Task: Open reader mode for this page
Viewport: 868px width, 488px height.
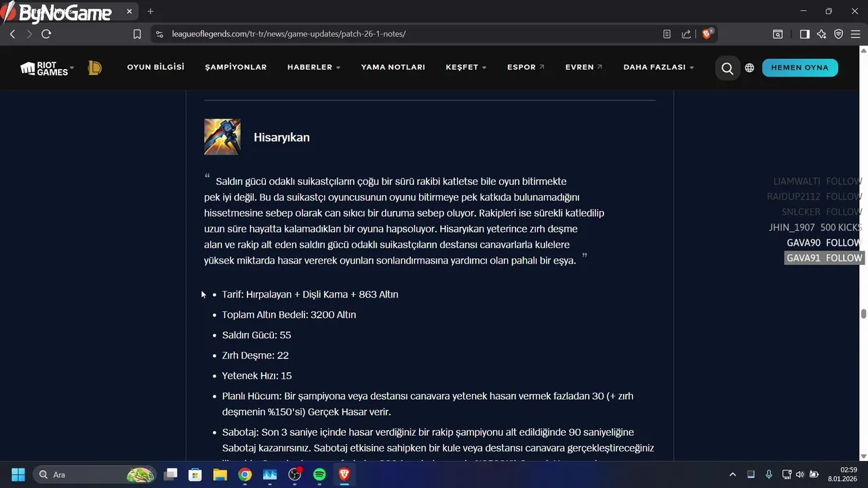Action: 667,34
